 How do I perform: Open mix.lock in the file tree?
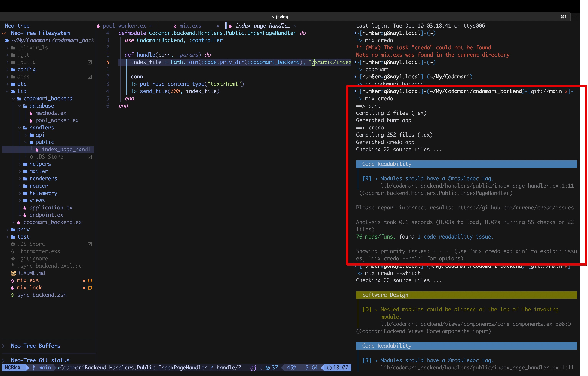29,288
